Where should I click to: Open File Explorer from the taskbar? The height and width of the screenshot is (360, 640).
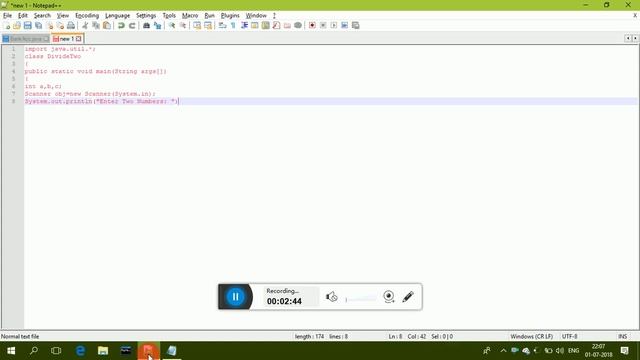[103, 351]
